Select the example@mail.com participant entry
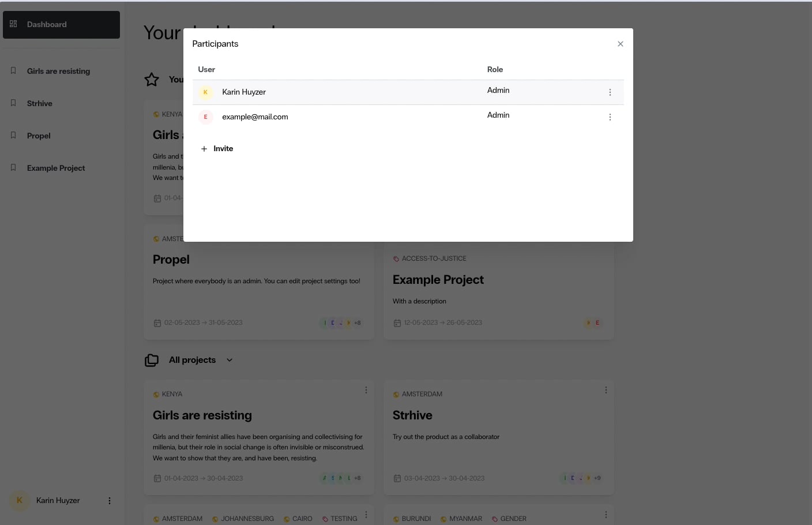The height and width of the screenshot is (525, 812). coord(255,117)
